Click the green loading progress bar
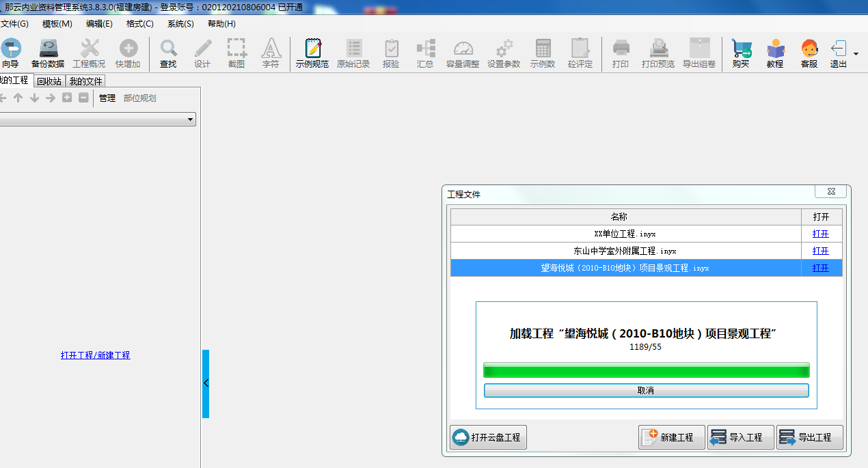 [646, 371]
